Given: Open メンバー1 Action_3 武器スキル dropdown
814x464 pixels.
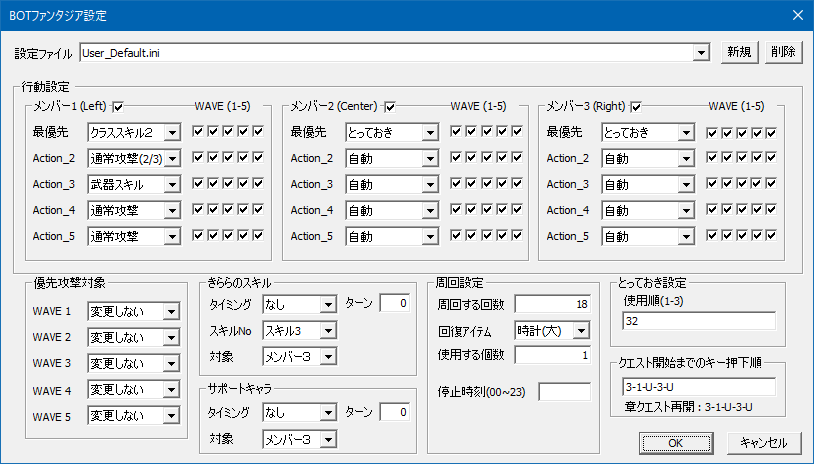Looking at the screenshot, I should click(x=172, y=184).
